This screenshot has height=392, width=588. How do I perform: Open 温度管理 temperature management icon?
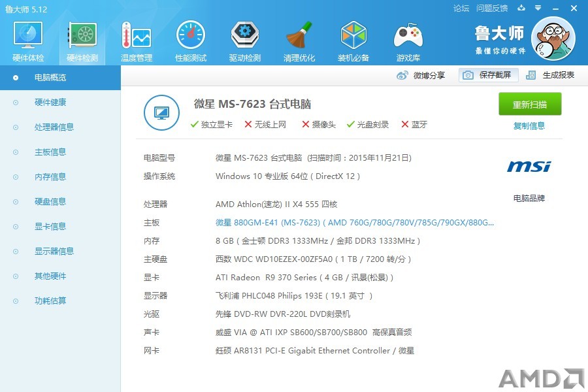(x=137, y=41)
